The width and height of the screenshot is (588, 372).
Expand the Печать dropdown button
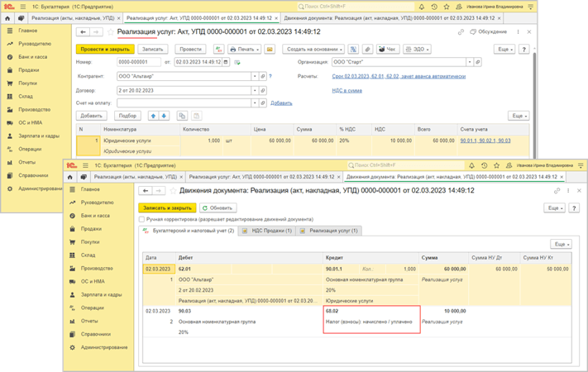[x=244, y=50]
